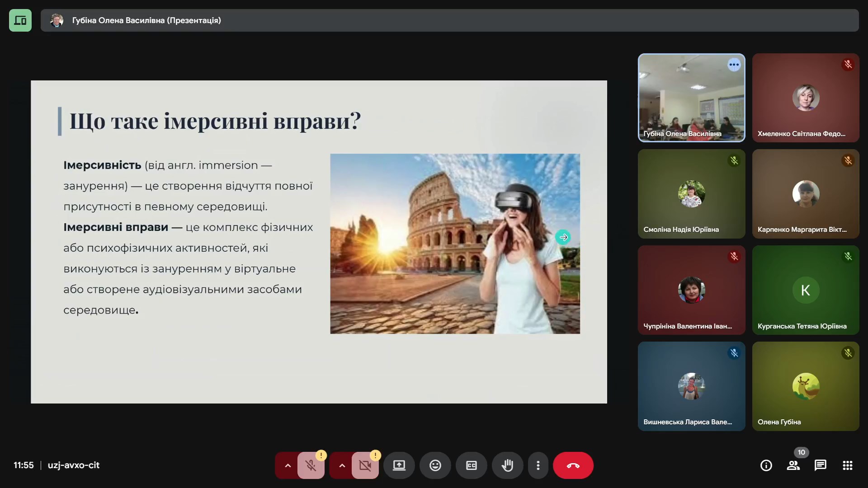Click the devices icon in top-left corner
This screenshot has width=868, height=488.
(x=20, y=20)
